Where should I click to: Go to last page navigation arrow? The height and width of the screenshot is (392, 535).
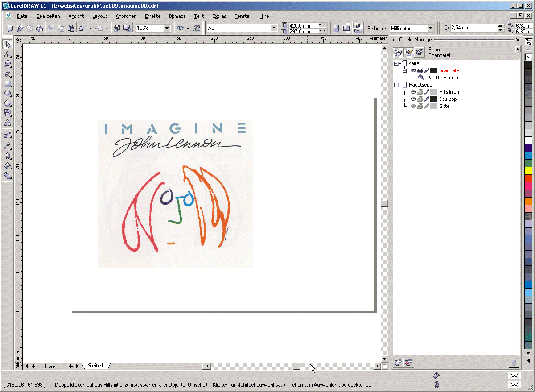click(x=78, y=366)
